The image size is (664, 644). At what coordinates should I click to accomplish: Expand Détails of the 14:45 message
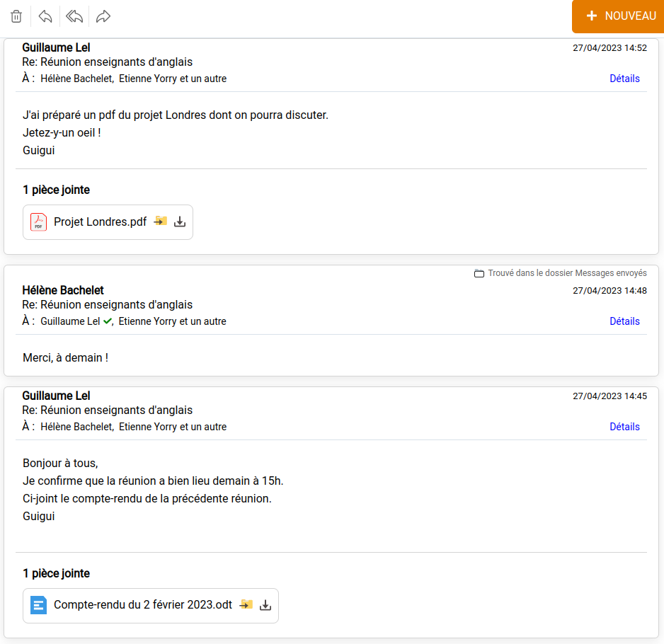click(624, 427)
